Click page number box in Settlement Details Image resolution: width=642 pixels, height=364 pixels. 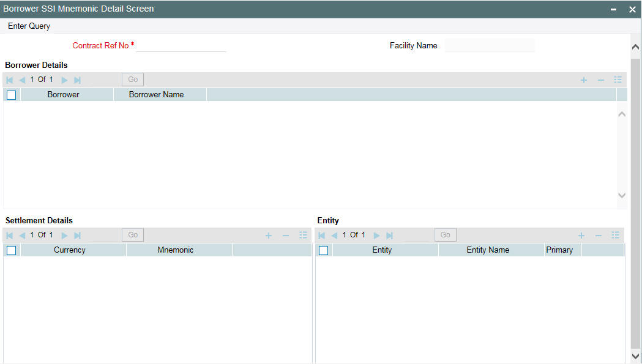pyautogui.click(x=106, y=235)
